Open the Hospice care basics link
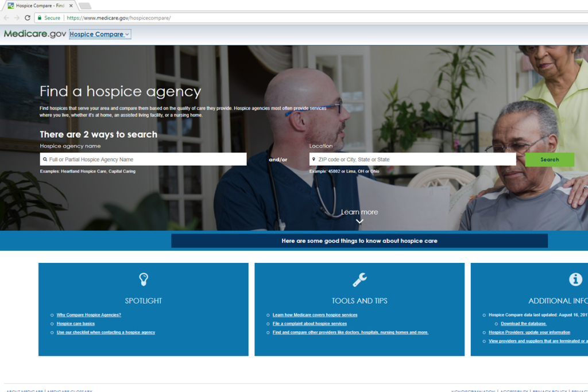 (76, 324)
